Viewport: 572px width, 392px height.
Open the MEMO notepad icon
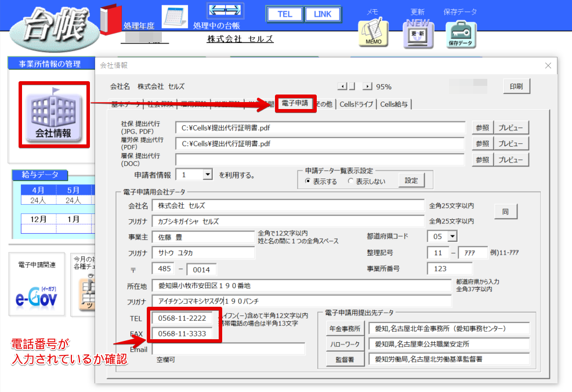click(373, 33)
